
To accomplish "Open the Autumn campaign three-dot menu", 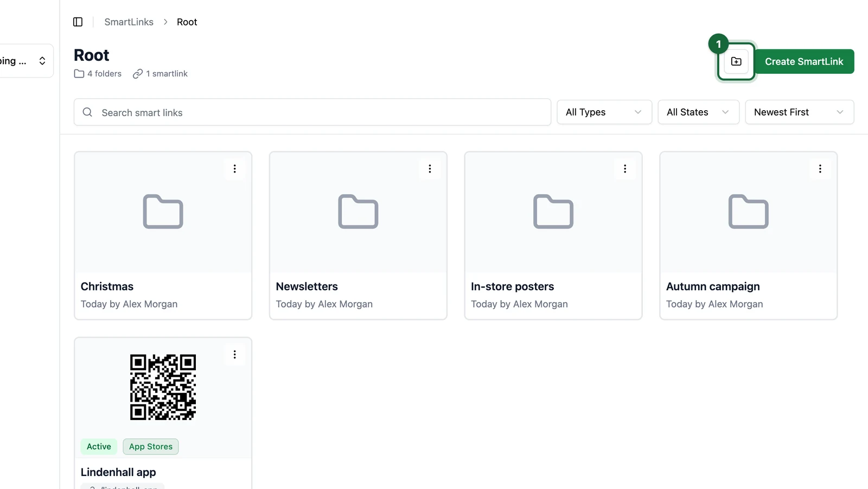I will (x=820, y=169).
